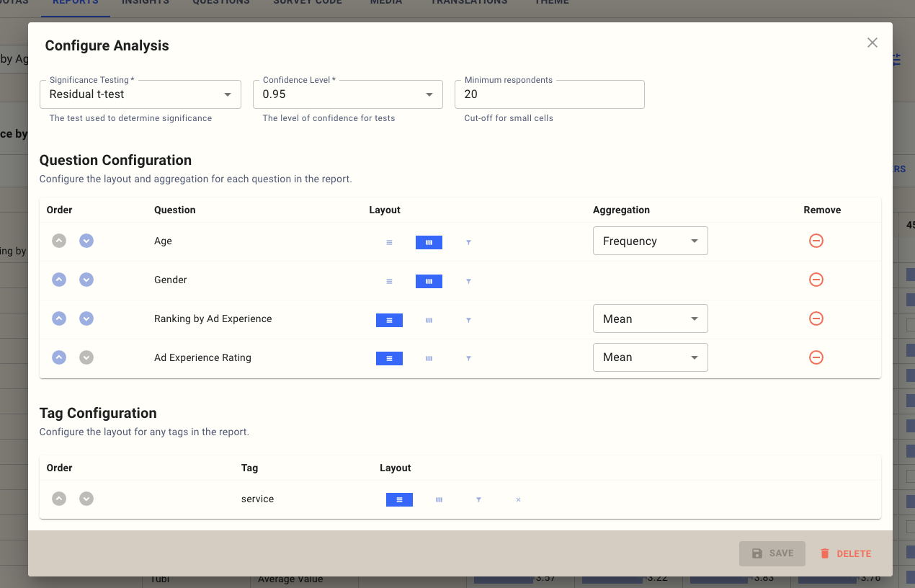This screenshot has width=915, height=588.
Task: Set service tag layout to columns
Action: 439,499
